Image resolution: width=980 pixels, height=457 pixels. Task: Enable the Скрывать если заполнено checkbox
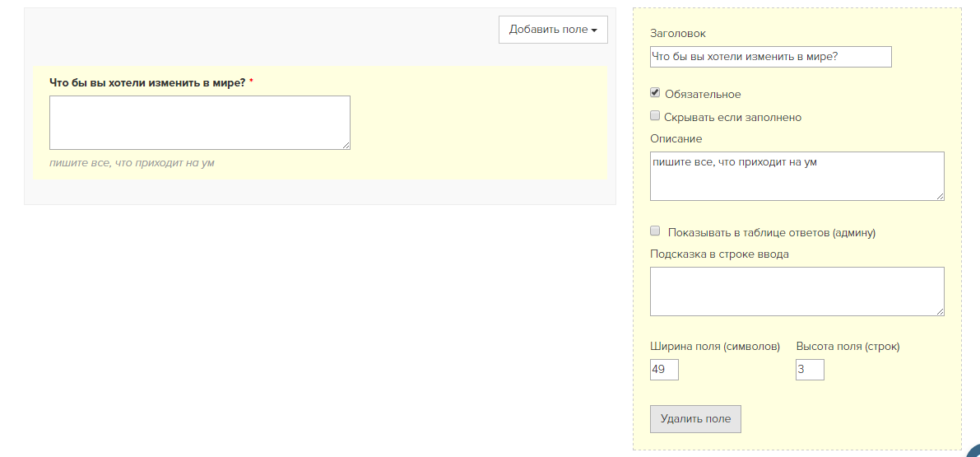(x=655, y=115)
